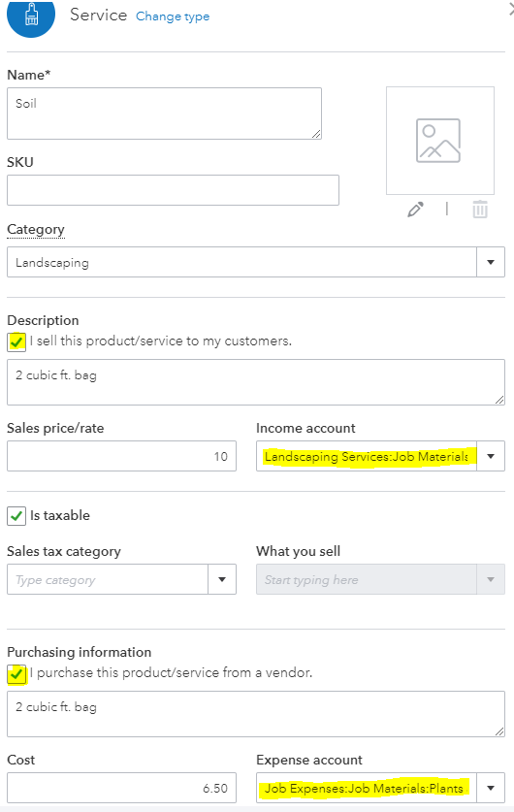The height and width of the screenshot is (812, 514).
Task: Click the Sales price/rate field
Action: pos(121,456)
